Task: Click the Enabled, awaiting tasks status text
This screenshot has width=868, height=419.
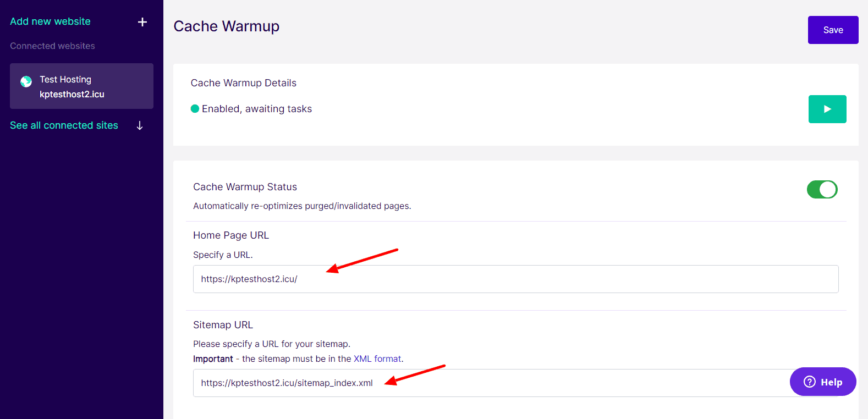Action: (257, 109)
